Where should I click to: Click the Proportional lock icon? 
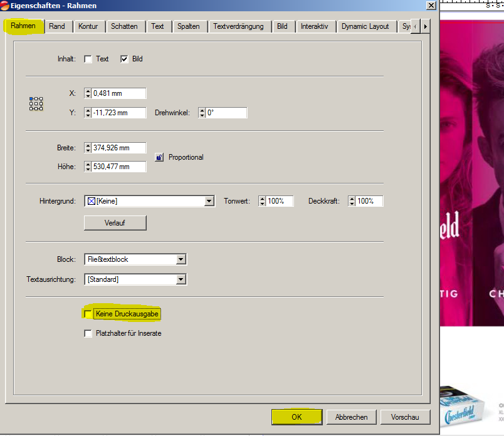(x=159, y=157)
